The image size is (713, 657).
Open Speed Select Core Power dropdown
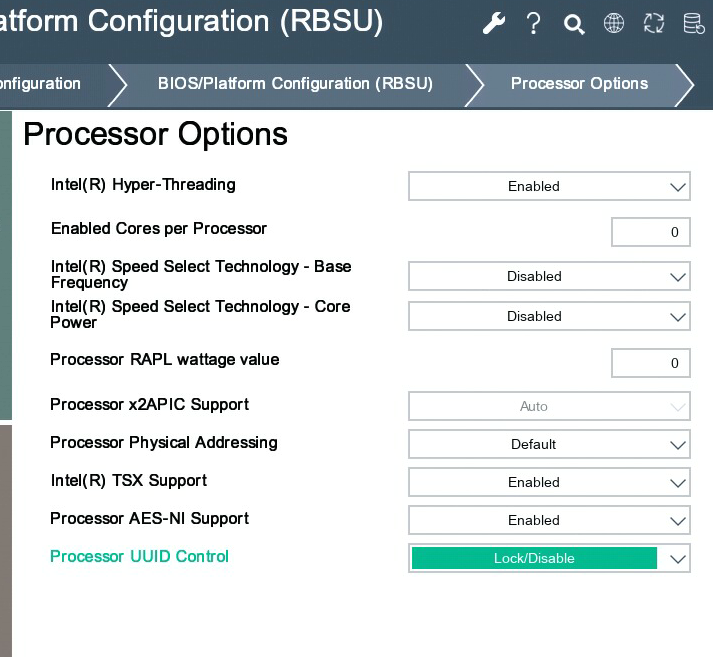tap(549, 316)
